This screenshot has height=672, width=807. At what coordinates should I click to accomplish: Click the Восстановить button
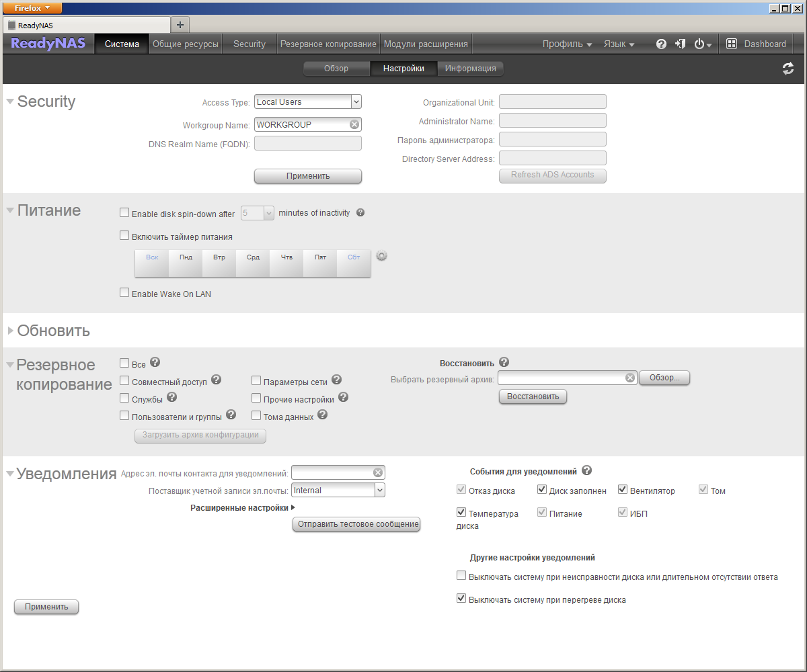pos(533,396)
